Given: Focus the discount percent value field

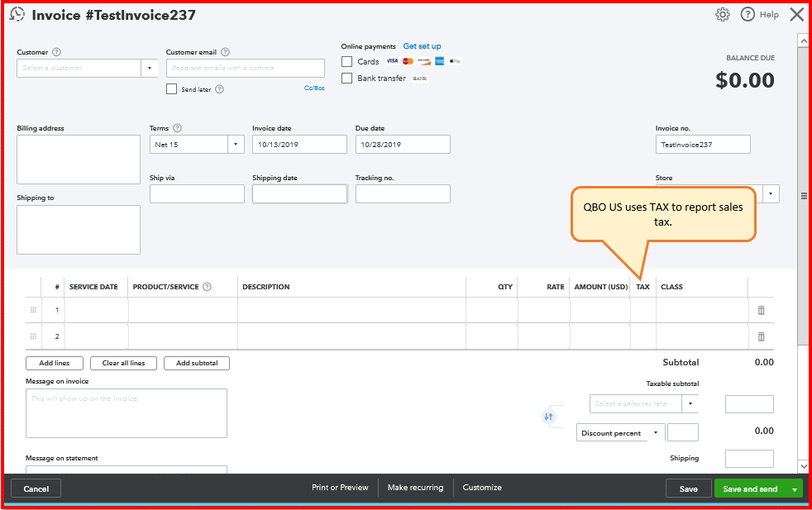Looking at the screenshot, I should [682, 432].
